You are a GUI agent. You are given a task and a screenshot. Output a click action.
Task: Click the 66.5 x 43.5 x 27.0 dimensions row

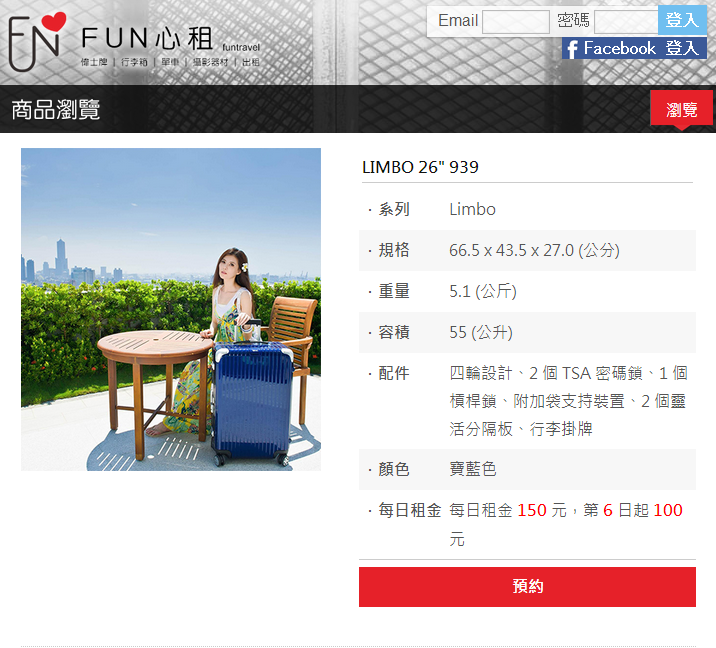tap(527, 250)
